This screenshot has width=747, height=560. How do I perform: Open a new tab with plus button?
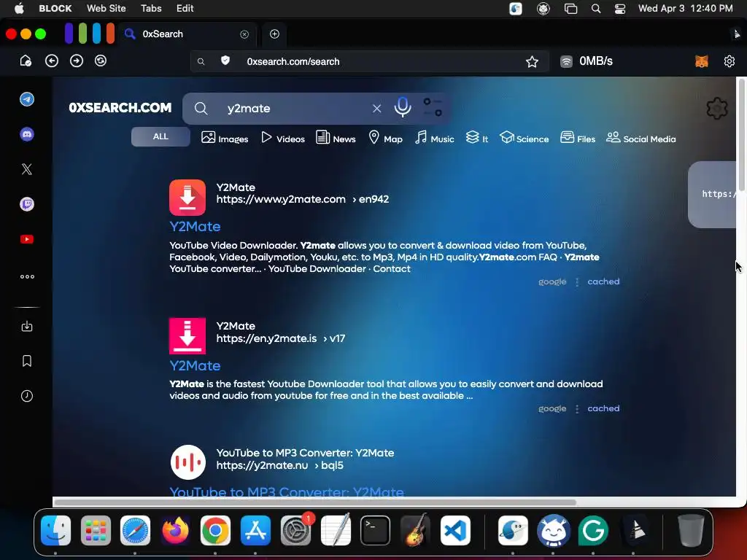(x=274, y=34)
